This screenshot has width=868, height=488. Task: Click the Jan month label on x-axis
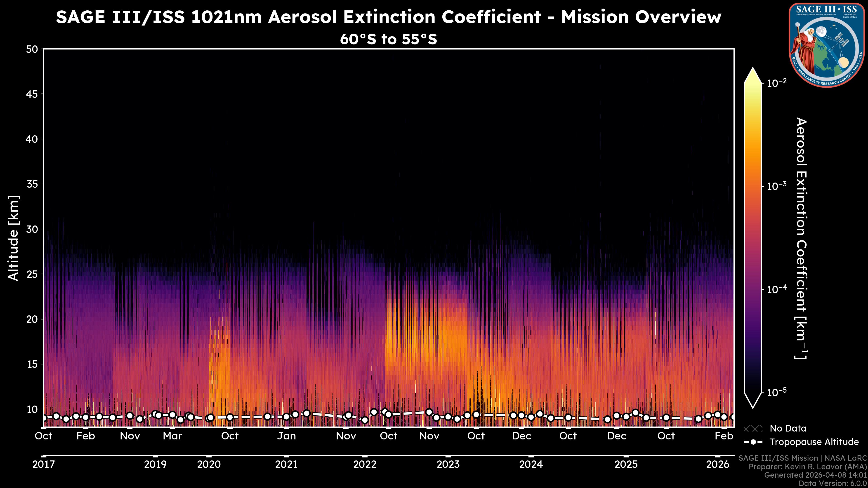286,436
